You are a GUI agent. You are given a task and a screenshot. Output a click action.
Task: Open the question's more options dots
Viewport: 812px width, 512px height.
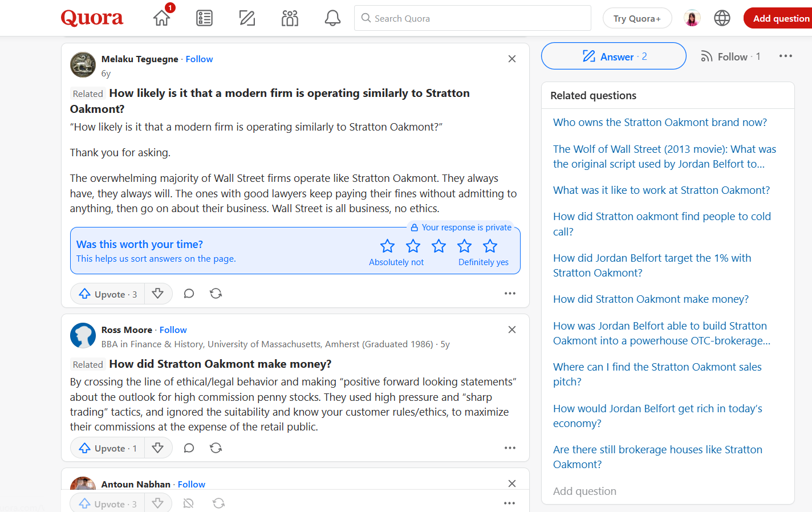pos(786,56)
